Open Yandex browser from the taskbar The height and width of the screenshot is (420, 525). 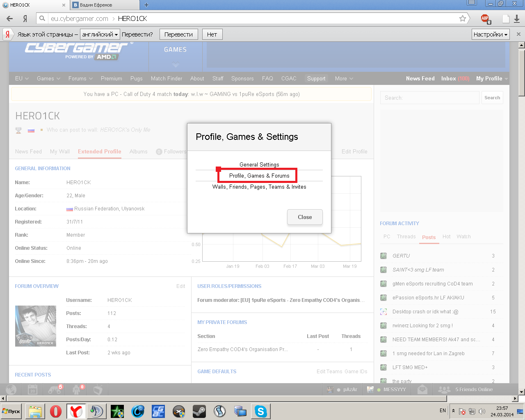pos(76,411)
